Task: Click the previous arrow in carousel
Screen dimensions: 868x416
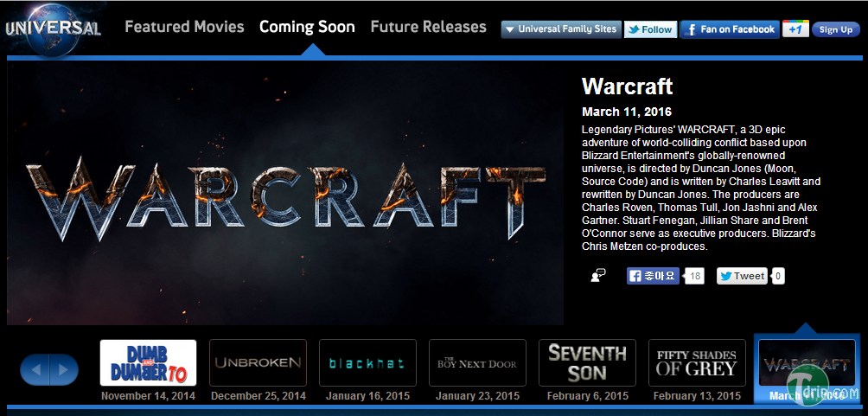Action: pos(35,369)
